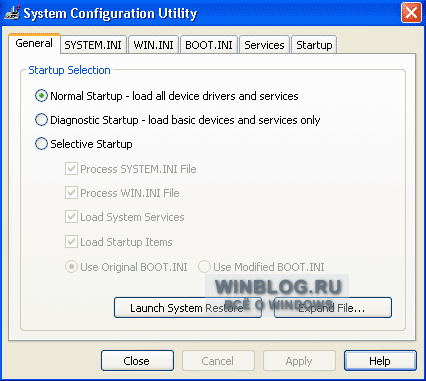
Task: Select the Diagnostic Startup option
Action: [x=41, y=120]
